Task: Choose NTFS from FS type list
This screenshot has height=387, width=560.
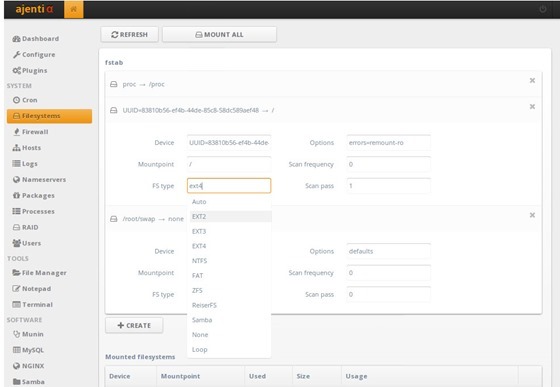Action: [229, 261]
